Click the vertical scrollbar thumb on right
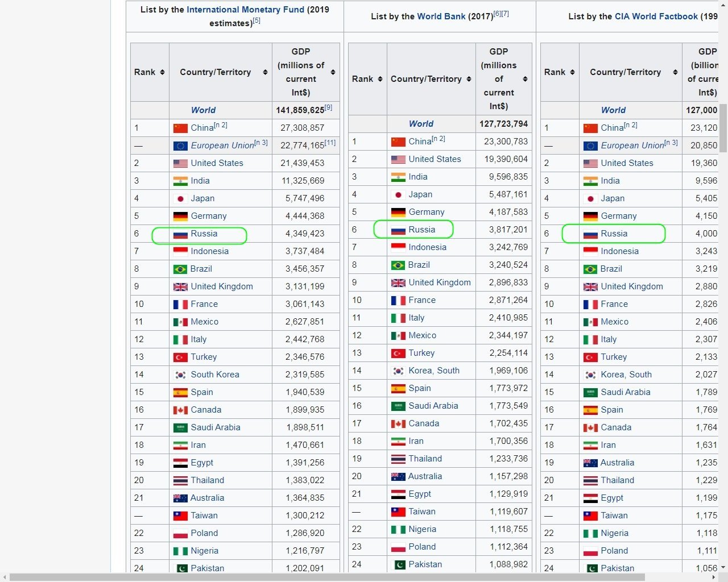The height and width of the screenshot is (582, 728). 723,128
